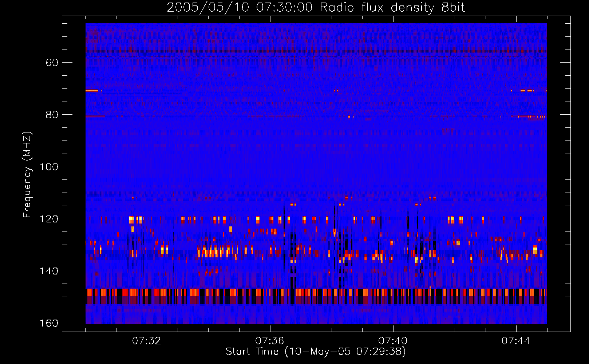Click the '07:36' time tick label
The width and height of the screenshot is (589, 364).
269,341
